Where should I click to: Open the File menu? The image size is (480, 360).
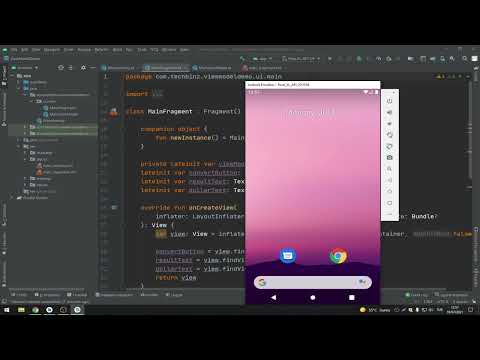[x=14, y=50]
